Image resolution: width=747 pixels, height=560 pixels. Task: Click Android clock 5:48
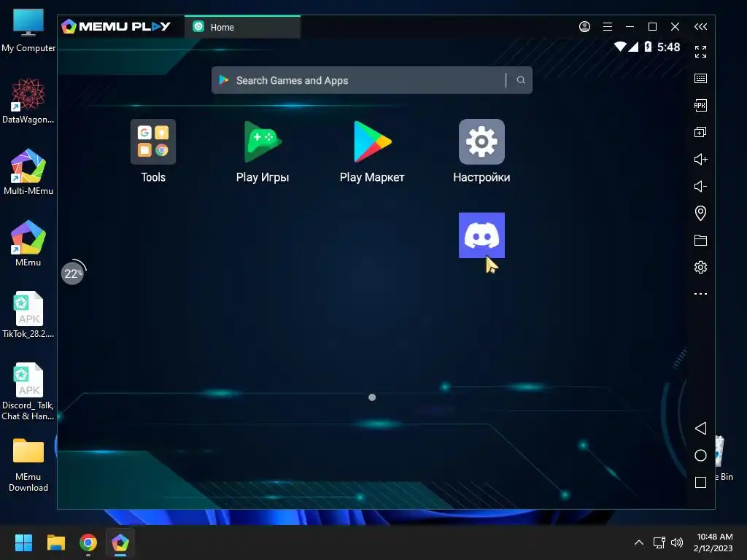[x=668, y=47]
